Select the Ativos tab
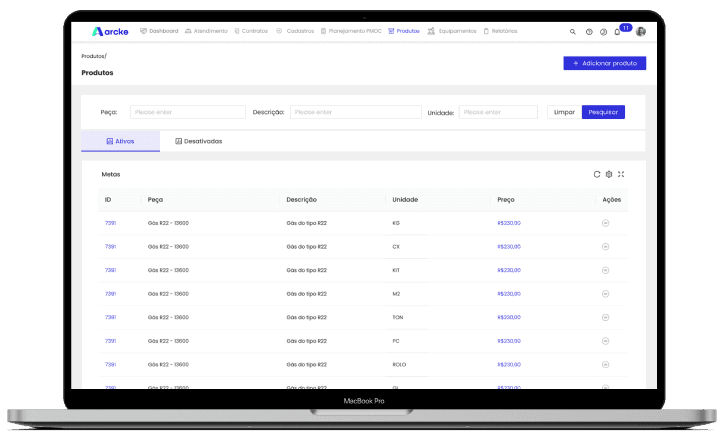Screen dimensions: 723x442 click(x=119, y=141)
